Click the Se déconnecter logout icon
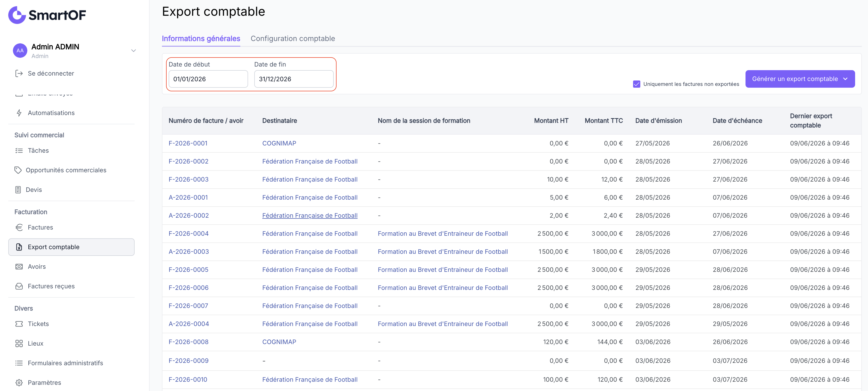 click(19, 74)
